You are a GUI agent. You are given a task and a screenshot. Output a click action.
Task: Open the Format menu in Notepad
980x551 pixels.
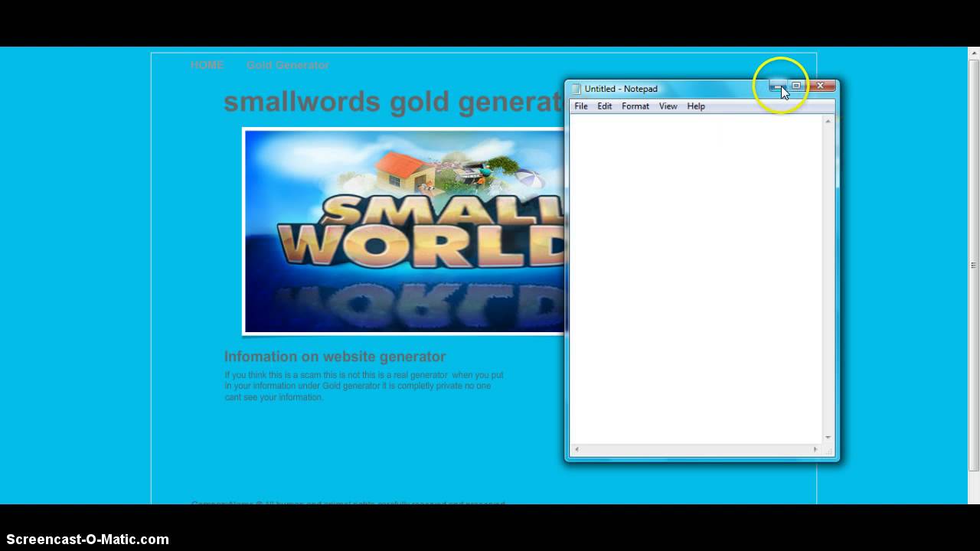635,106
